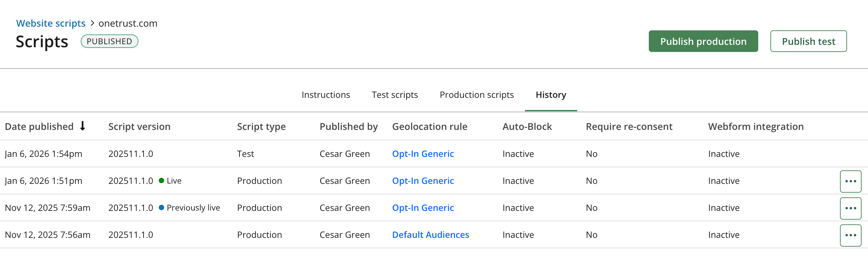This screenshot has width=868, height=278.
Task: Click the Publish production button
Action: click(703, 41)
